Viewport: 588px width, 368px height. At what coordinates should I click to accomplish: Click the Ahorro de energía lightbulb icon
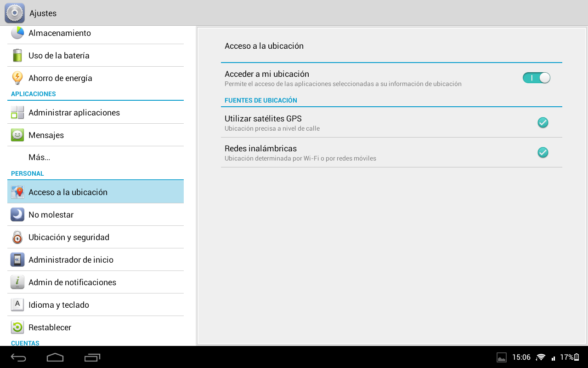tap(17, 78)
